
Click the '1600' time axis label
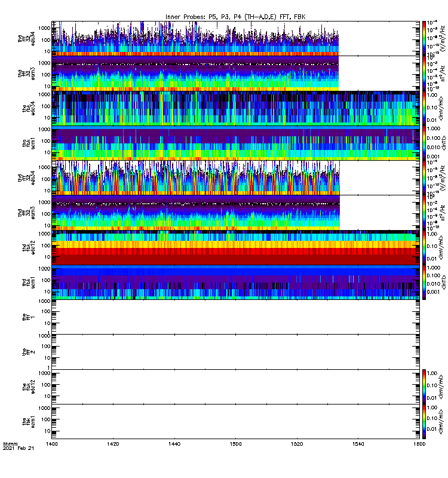click(419, 444)
